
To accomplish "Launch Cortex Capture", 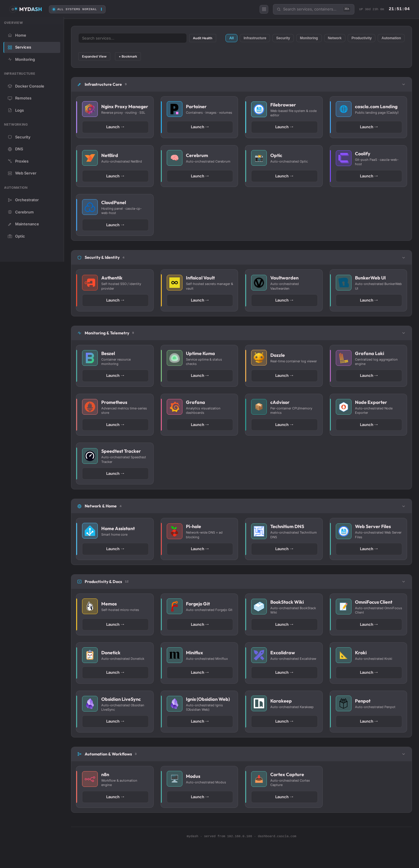I will 284,797.
